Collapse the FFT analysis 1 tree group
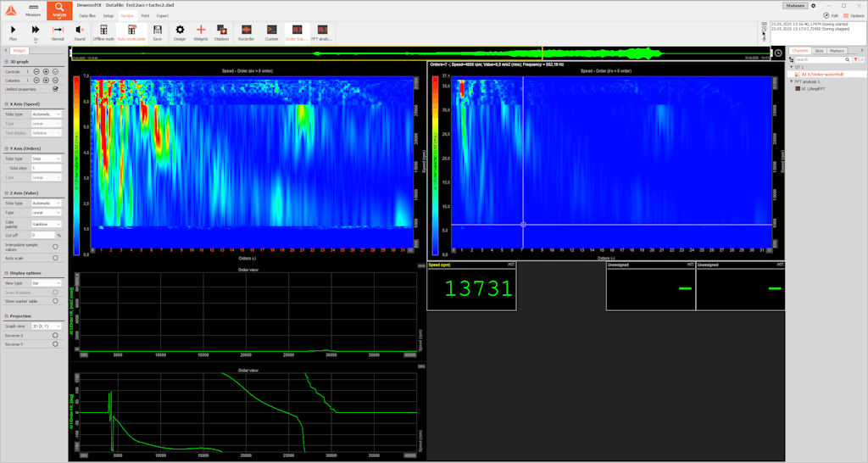Viewport: 868px width, 463px height. (x=792, y=81)
